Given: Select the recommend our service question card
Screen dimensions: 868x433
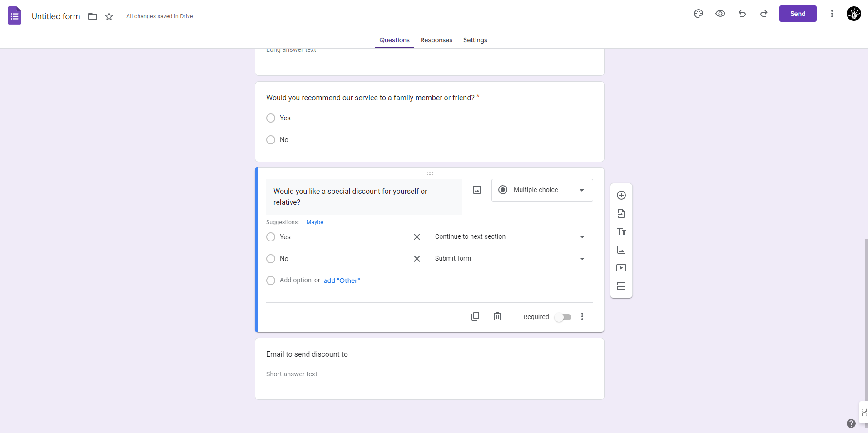Looking at the screenshot, I should [430, 122].
